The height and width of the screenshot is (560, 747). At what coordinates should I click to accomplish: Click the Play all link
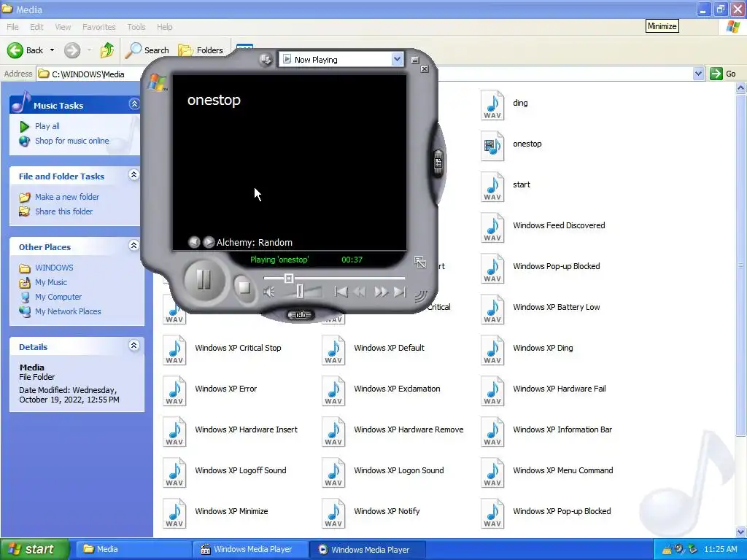47,126
